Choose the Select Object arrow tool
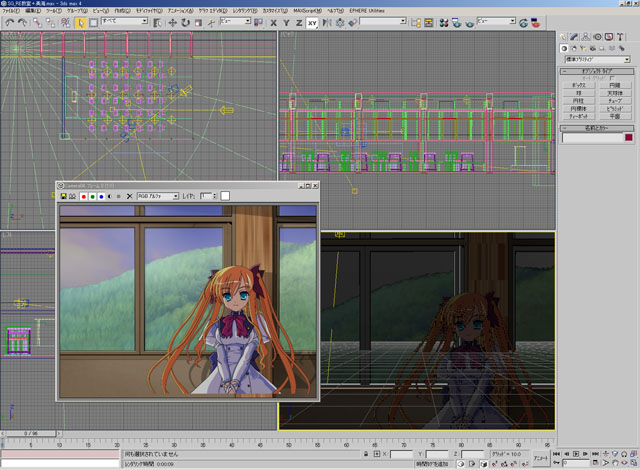The height and width of the screenshot is (470, 640). pyautogui.click(x=80, y=23)
